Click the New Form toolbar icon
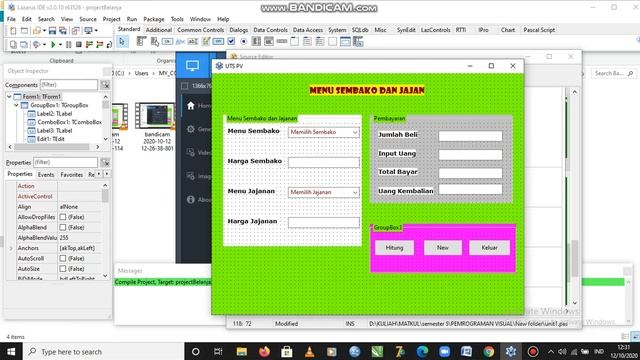The width and height of the screenshot is (640, 360). (24, 31)
